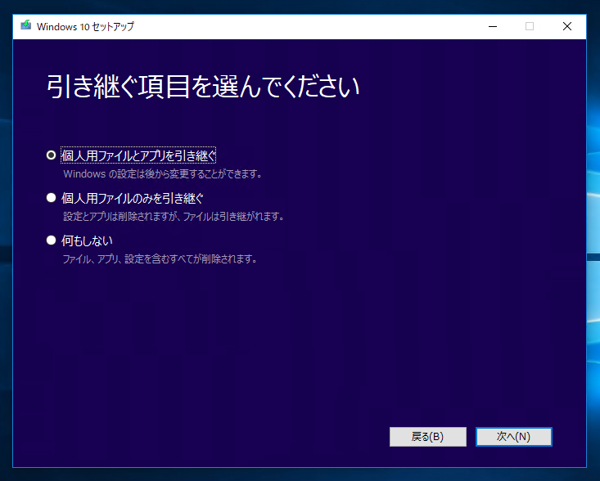Click the text ファイル、アプリ、設定を含むすべてが削除されます。
The height and width of the screenshot is (481, 600).
[x=160, y=259]
